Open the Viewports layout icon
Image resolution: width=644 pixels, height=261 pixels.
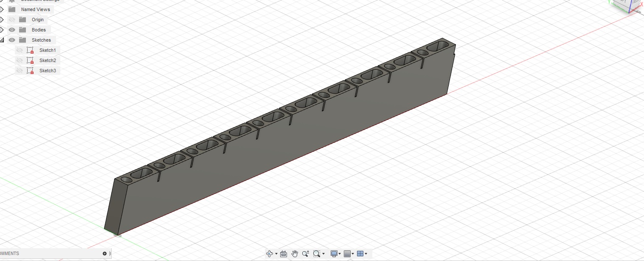tap(360, 254)
